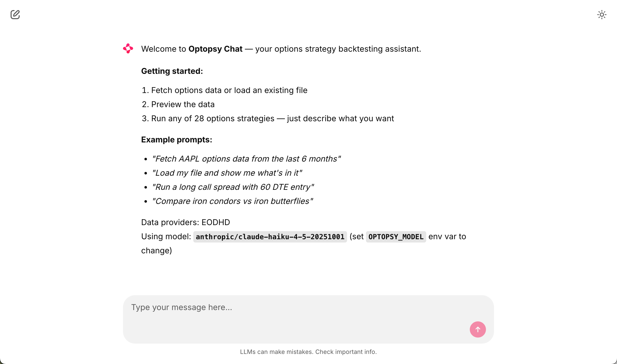
Task: Click the bold 'Optopsy Chat' title text
Action: (215, 49)
